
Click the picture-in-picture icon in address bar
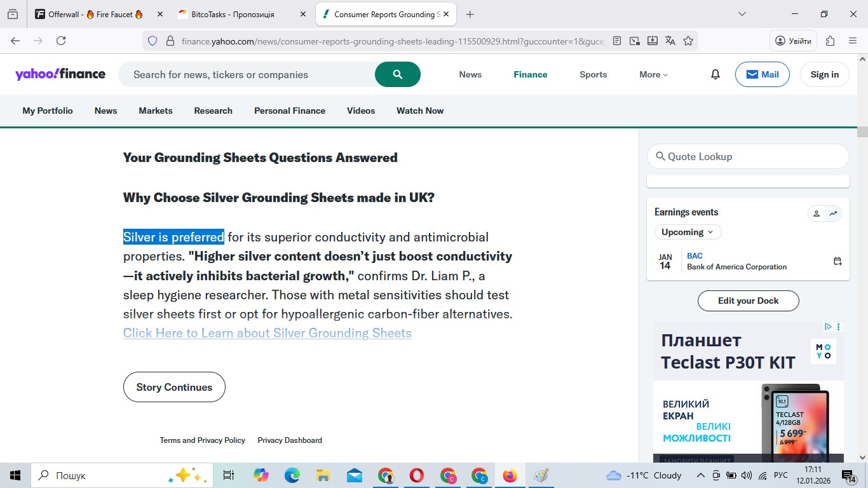tap(635, 41)
